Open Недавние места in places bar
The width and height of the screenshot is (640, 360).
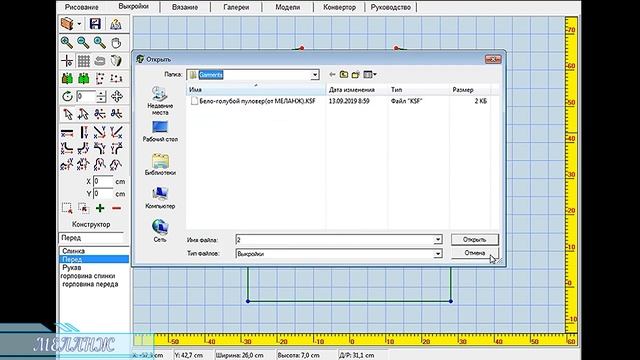coord(160,100)
